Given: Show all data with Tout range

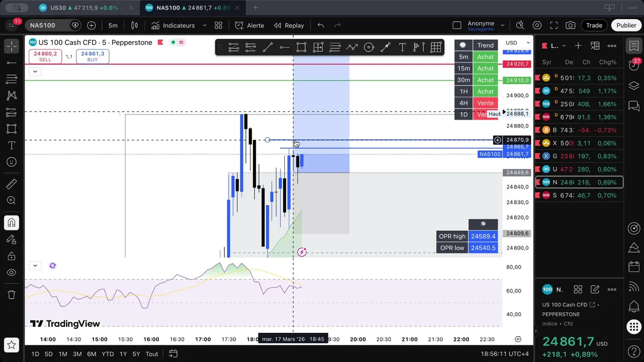Looking at the screenshot, I should pyautogui.click(x=152, y=354).
